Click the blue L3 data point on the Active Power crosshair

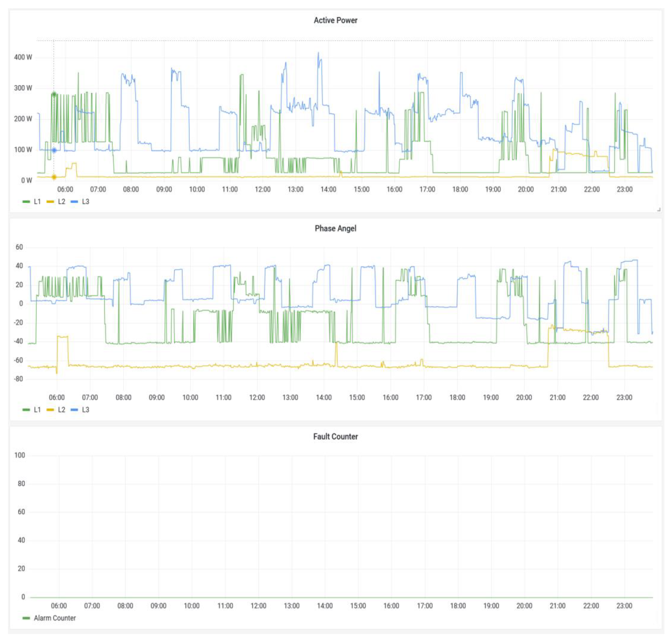[x=54, y=150]
